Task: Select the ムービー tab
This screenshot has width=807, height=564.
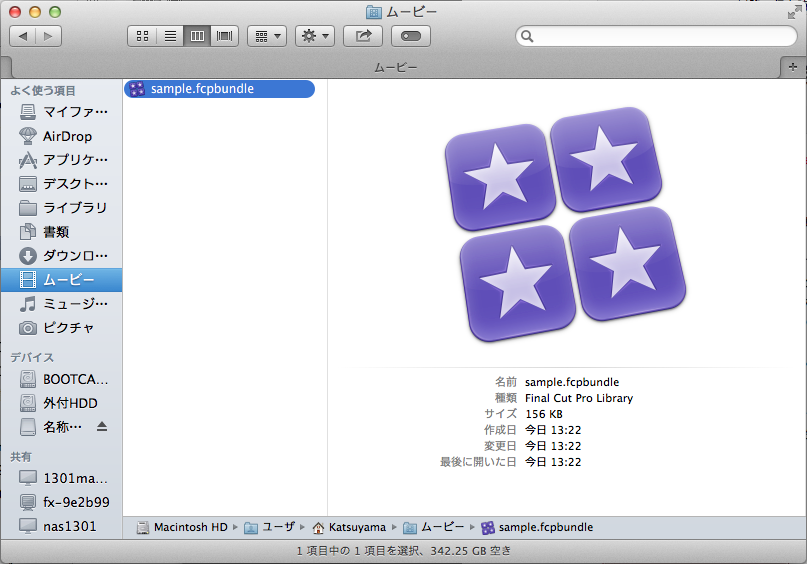Action: (396, 67)
